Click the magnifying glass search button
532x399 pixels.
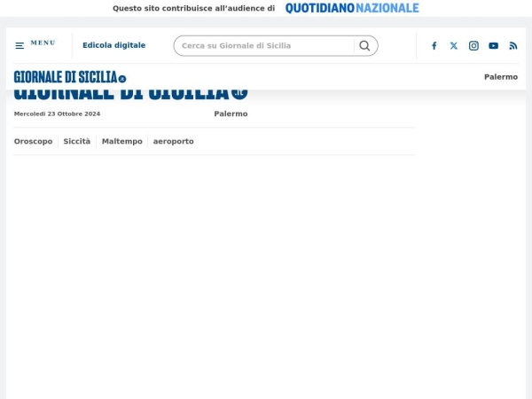(364, 46)
